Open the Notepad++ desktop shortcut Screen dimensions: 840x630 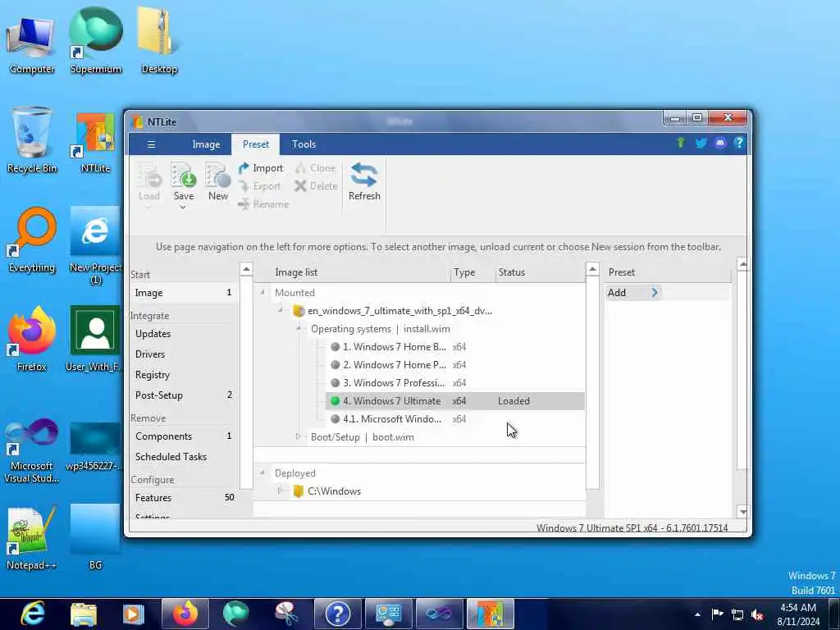(32, 537)
